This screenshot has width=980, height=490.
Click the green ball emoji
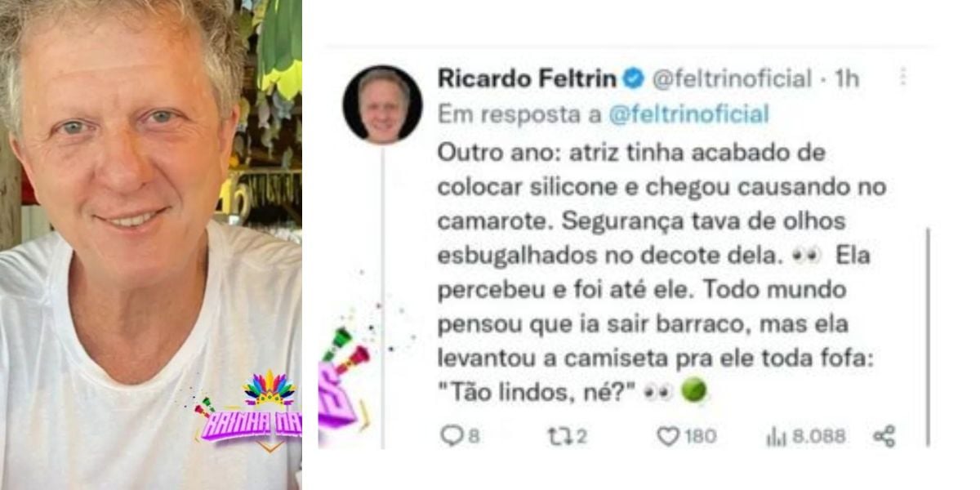693,392
